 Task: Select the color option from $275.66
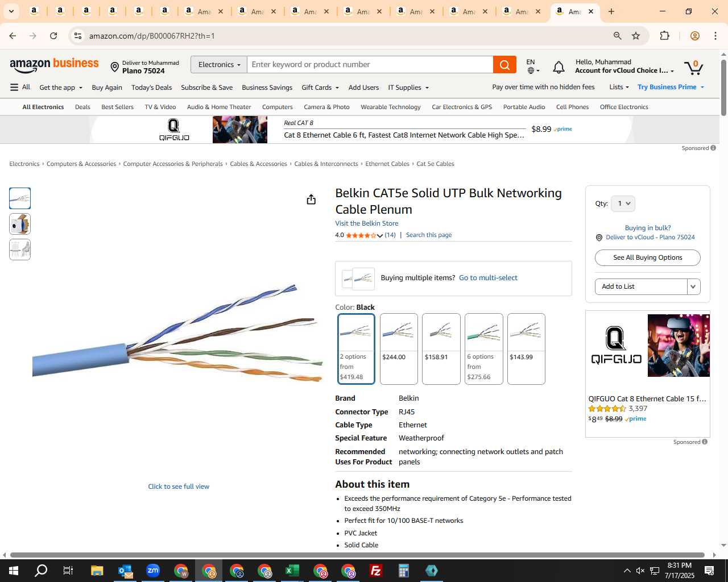[x=484, y=349]
